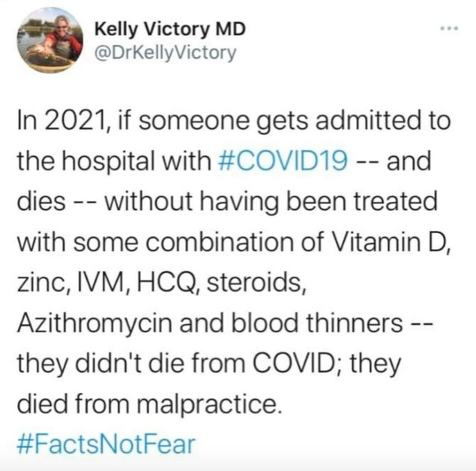Open the three-dot more options menu

[x=449, y=28]
